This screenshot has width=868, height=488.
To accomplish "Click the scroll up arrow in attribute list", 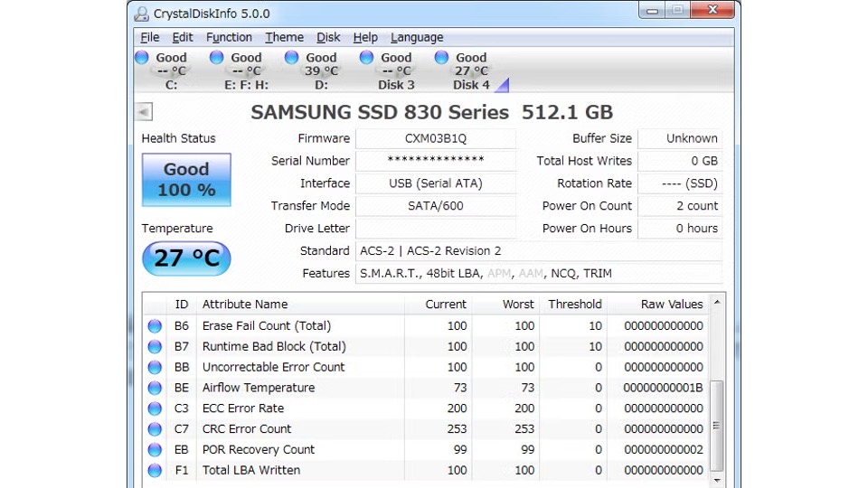I will click(717, 304).
